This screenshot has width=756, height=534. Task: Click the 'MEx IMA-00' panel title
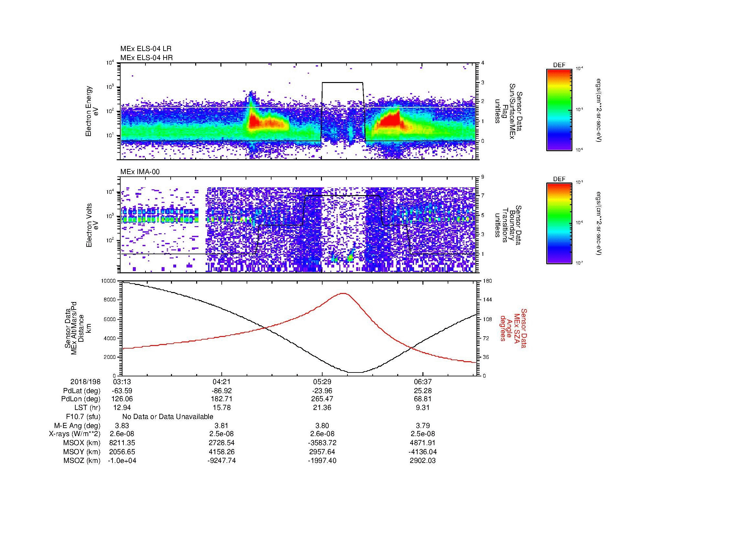click(140, 172)
